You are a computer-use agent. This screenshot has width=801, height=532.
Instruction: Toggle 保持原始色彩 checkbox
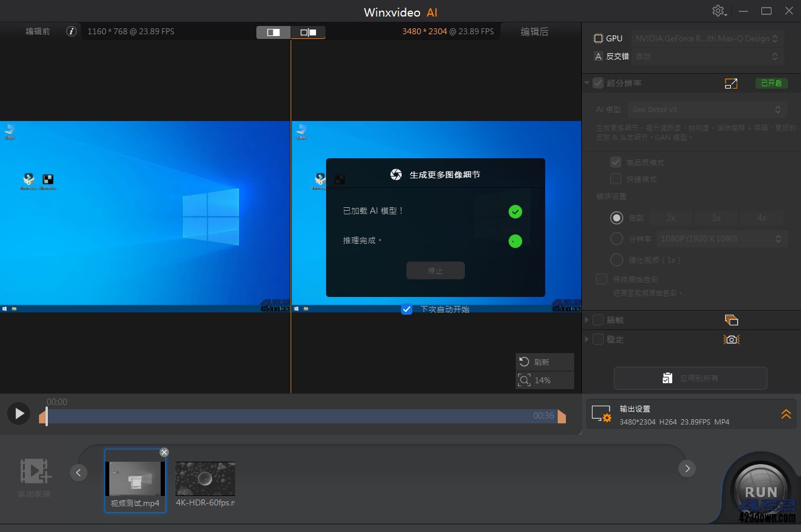tap(601, 279)
